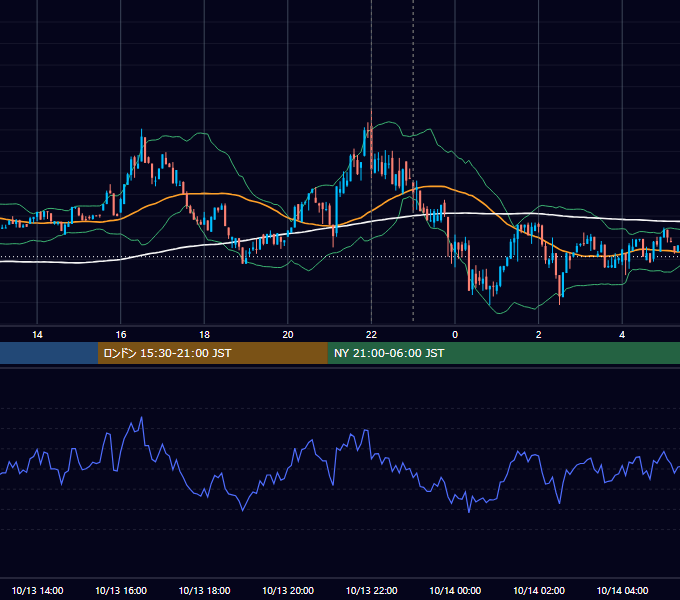The height and width of the screenshot is (600, 680).
Task: Click the 10/13 14:00 date label
Action: tap(37, 590)
